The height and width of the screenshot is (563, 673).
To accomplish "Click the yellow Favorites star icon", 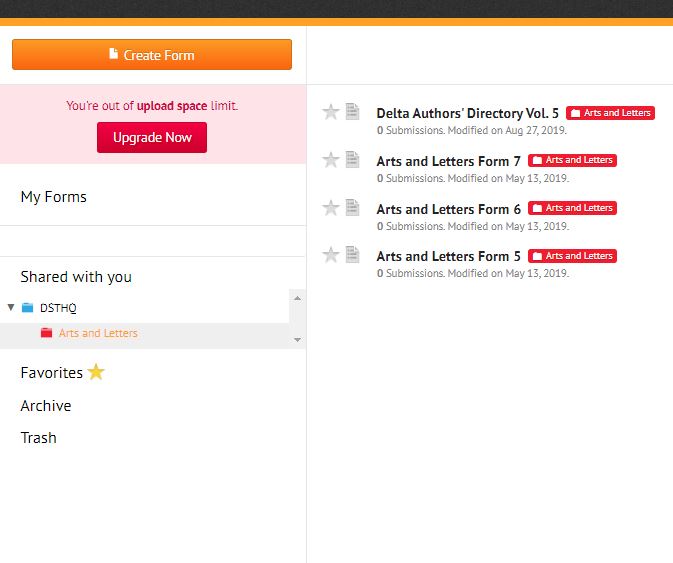I will click(x=96, y=372).
